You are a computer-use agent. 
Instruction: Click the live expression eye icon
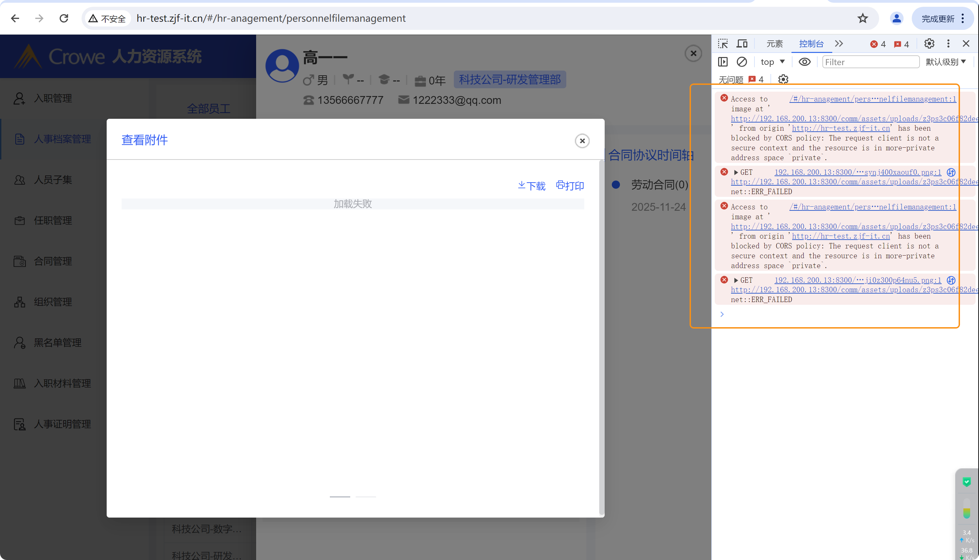point(804,62)
